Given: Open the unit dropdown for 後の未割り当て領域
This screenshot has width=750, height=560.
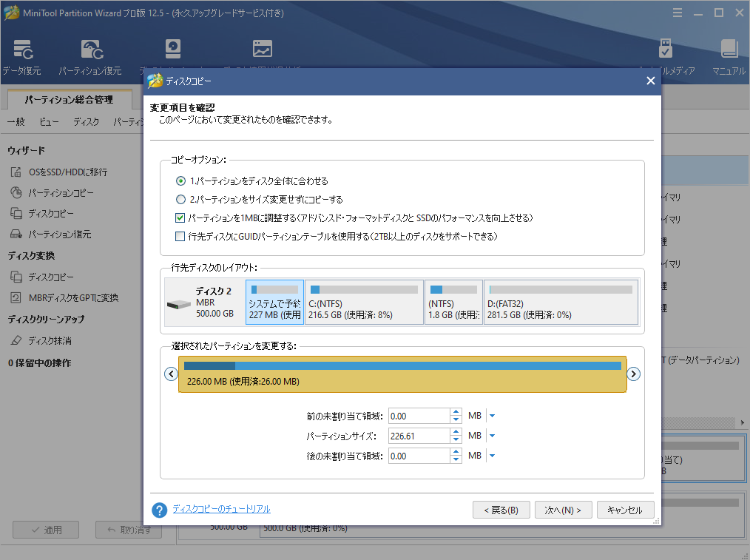Looking at the screenshot, I should (492, 456).
